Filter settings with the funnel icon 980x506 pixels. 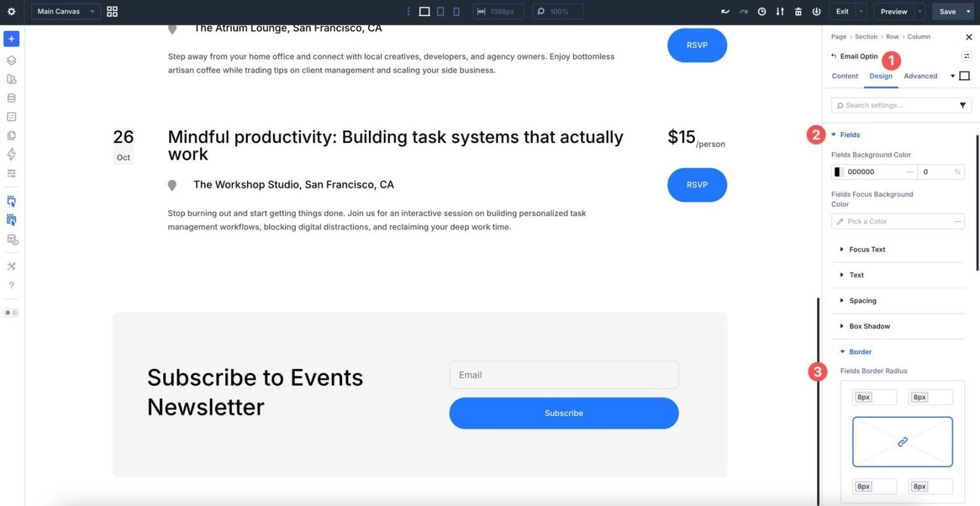963,105
